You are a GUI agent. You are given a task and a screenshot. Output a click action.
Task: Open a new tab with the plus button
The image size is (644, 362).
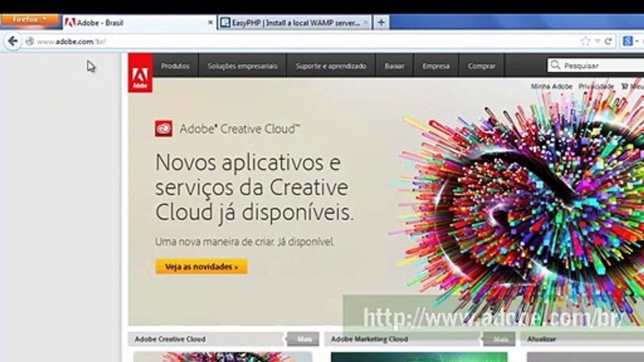[381, 23]
